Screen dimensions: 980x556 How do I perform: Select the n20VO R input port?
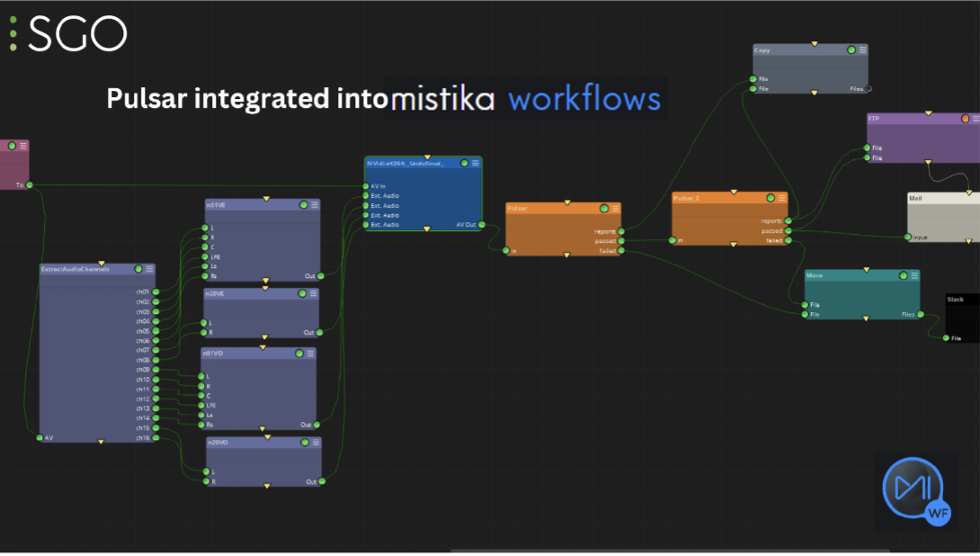[206, 481]
